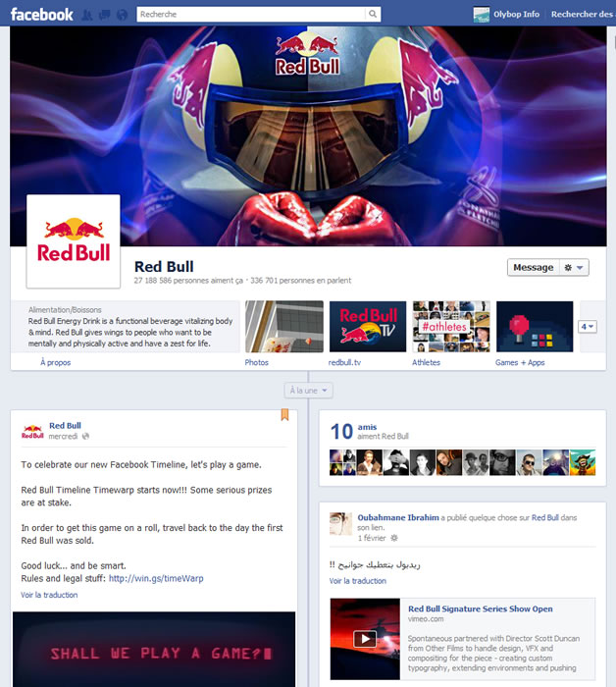Click the Message button

534,267
